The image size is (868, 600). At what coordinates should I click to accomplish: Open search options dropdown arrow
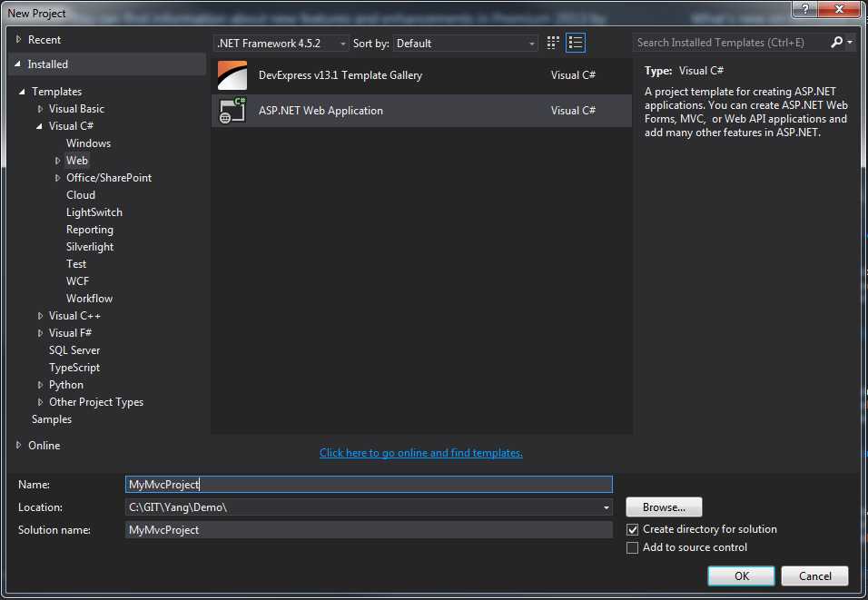850,42
